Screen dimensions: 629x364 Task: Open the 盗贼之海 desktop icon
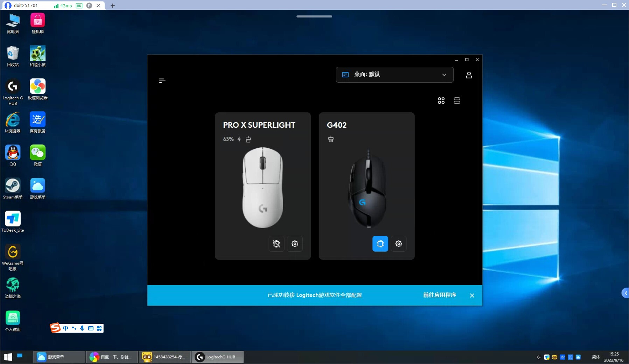(x=13, y=288)
